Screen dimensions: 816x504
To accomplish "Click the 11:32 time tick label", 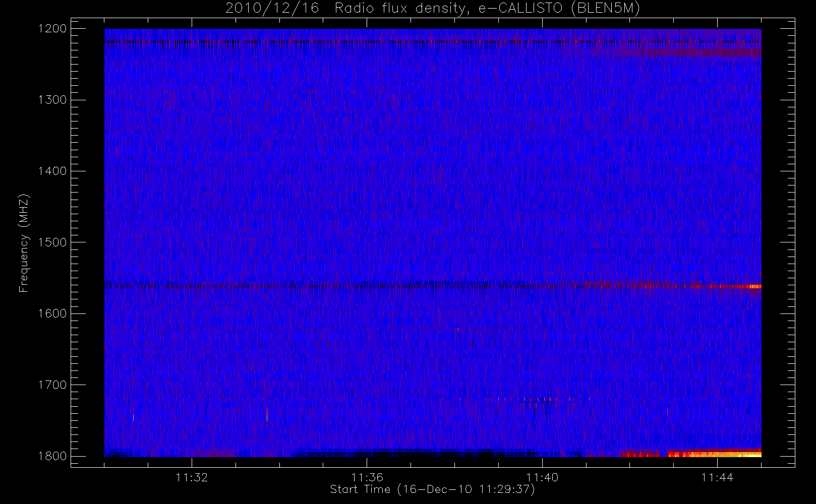I will pyautogui.click(x=192, y=477).
